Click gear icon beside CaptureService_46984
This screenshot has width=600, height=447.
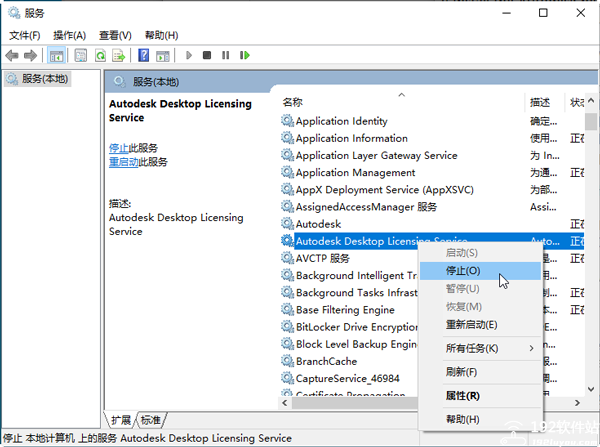point(287,378)
